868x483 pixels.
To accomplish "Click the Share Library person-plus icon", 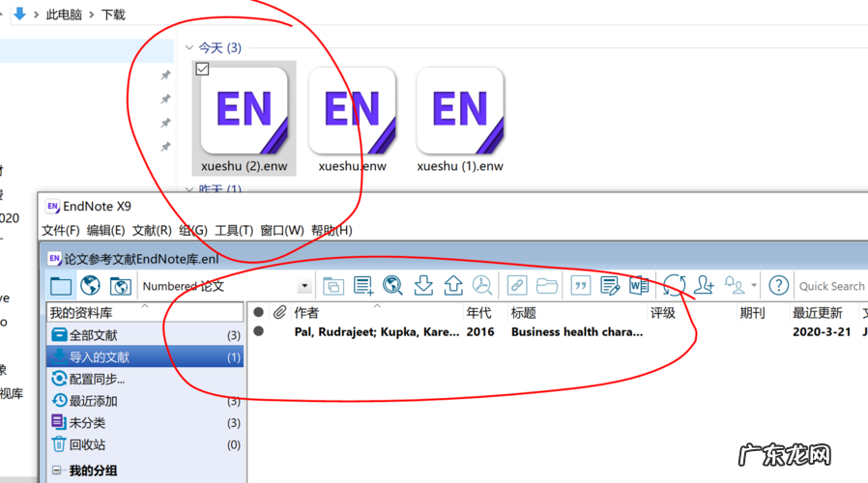I will click(x=704, y=286).
